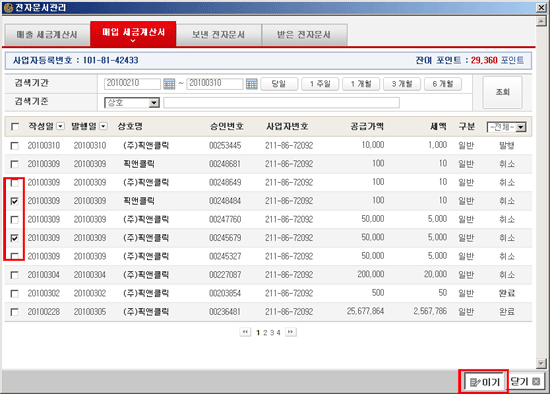Click the 공급가액 column header
The width and height of the screenshot is (550, 394).
(x=367, y=126)
